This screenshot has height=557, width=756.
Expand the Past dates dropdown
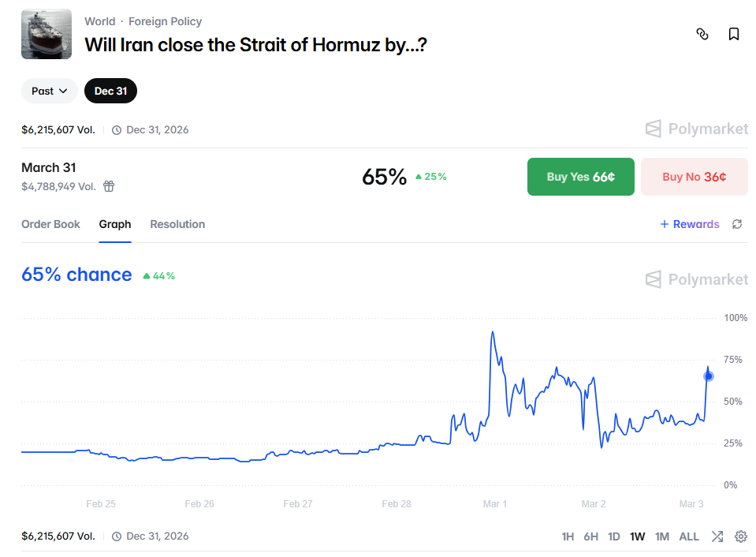(x=50, y=91)
